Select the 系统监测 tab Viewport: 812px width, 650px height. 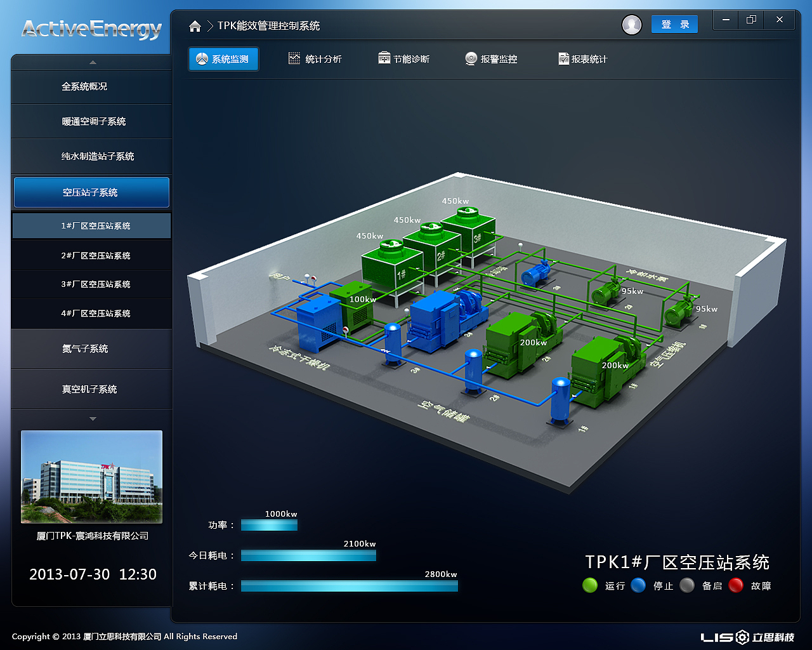(x=223, y=59)
